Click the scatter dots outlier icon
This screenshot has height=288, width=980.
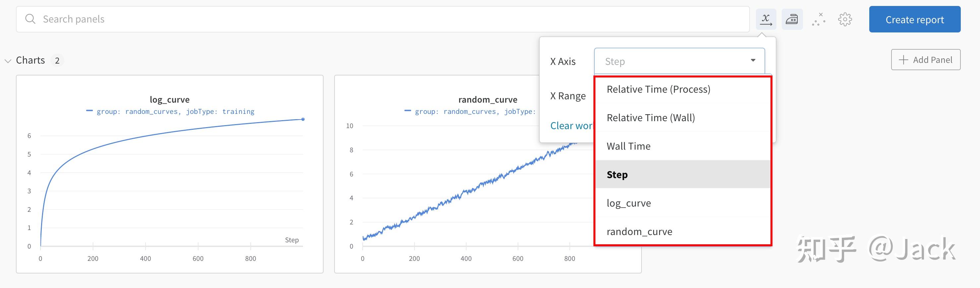coord(818,20)
